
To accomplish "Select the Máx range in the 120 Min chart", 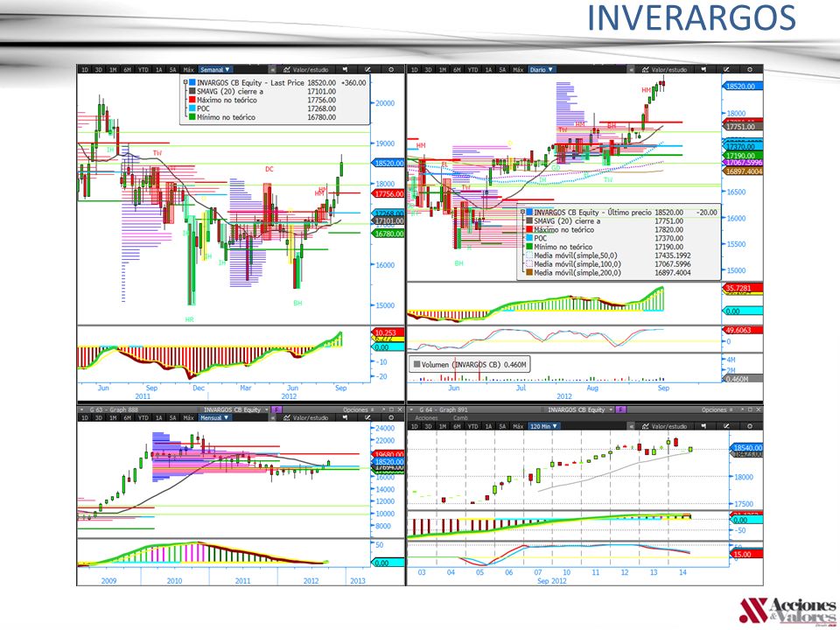I will (518, 426).
